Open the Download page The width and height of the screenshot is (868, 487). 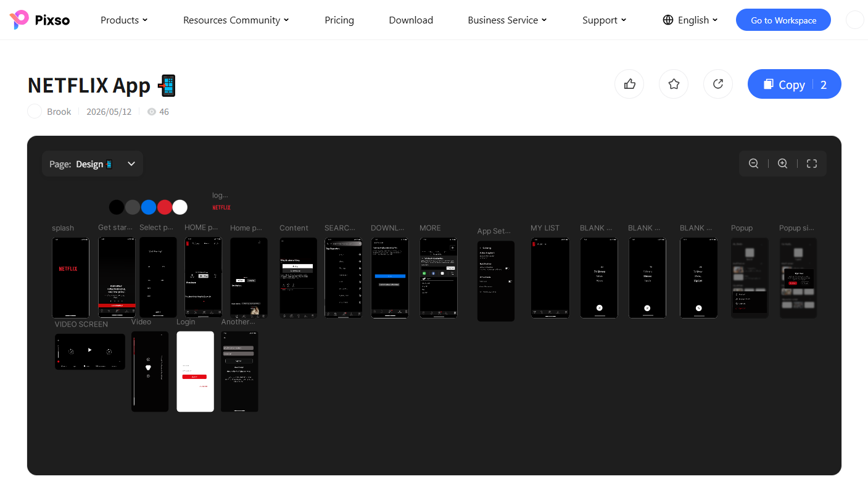pyautogui.click(x=411, y=20)
